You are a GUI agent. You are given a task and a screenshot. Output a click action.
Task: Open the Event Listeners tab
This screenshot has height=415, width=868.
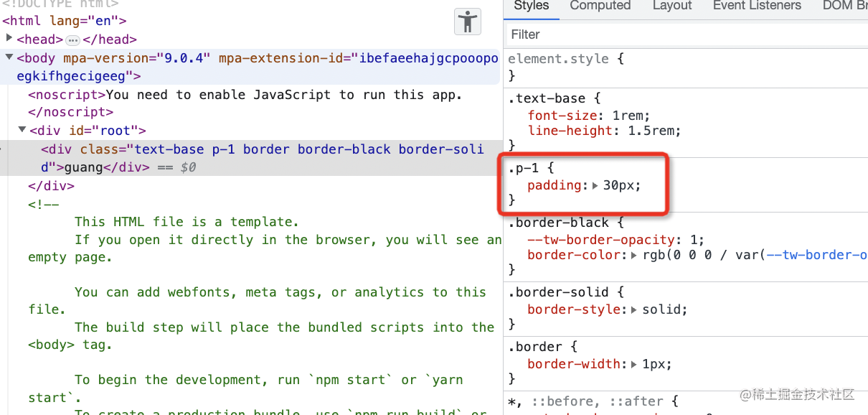pyautogui.click(x=757, y=6)
